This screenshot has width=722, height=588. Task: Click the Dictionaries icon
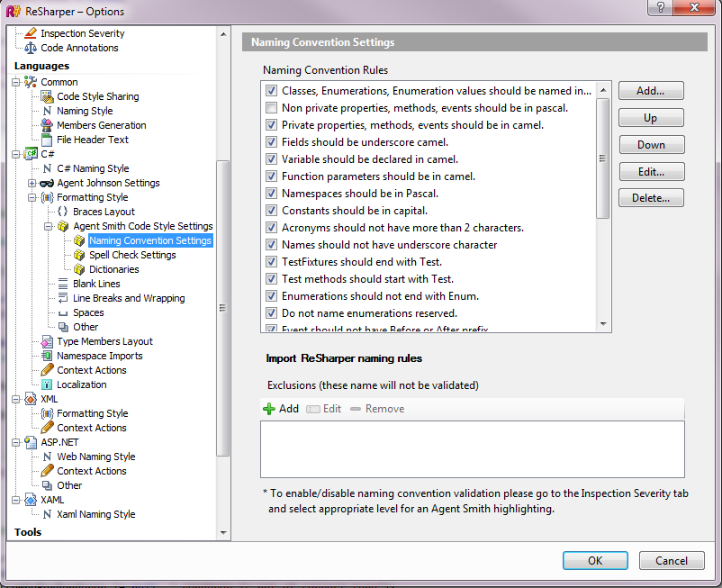pos(79,269)
